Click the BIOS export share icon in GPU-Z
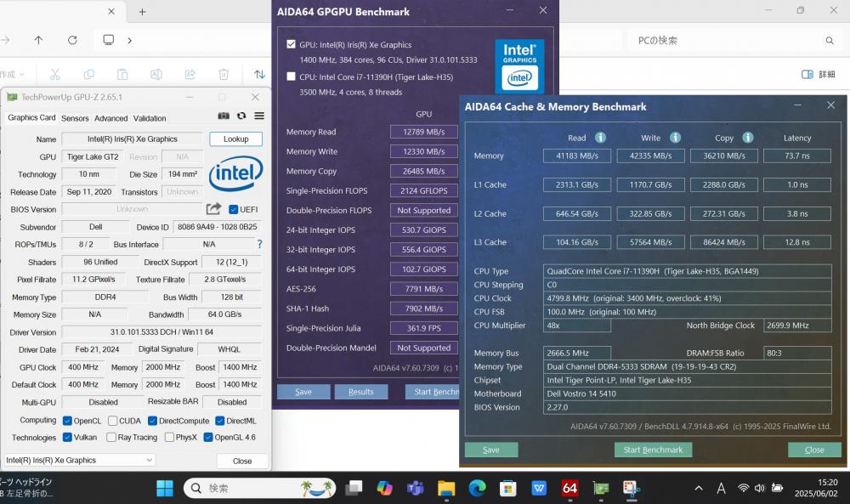The height and width of the screenshot is (504, 850). pos(213,208)
